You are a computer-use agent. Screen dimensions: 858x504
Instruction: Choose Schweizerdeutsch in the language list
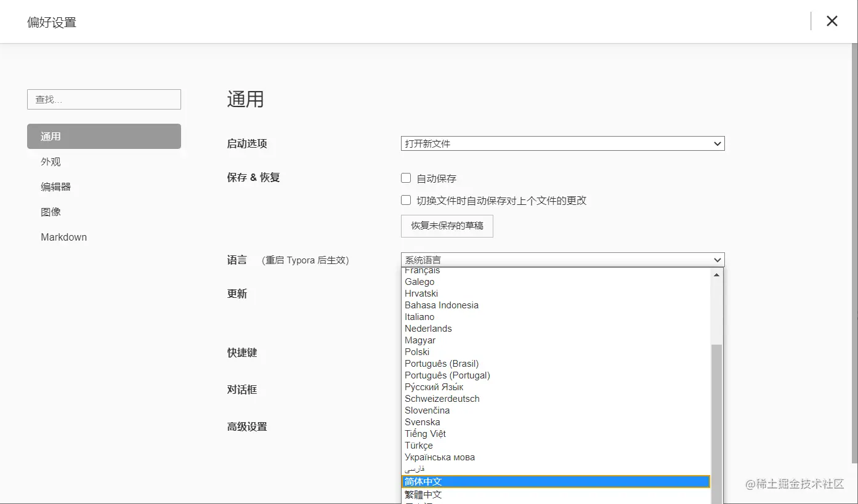pyautogui.click(x=556, y=399)
